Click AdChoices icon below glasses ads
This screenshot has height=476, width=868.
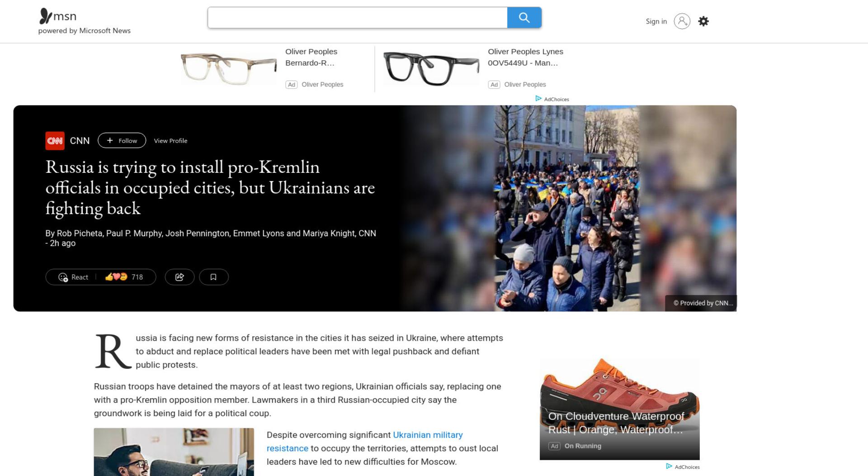pos(552,99)
